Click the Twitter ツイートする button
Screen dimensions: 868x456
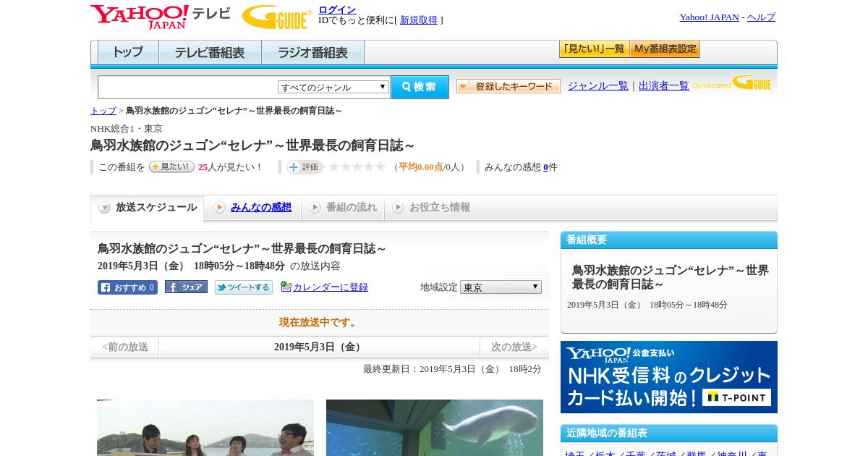point(244,287)
